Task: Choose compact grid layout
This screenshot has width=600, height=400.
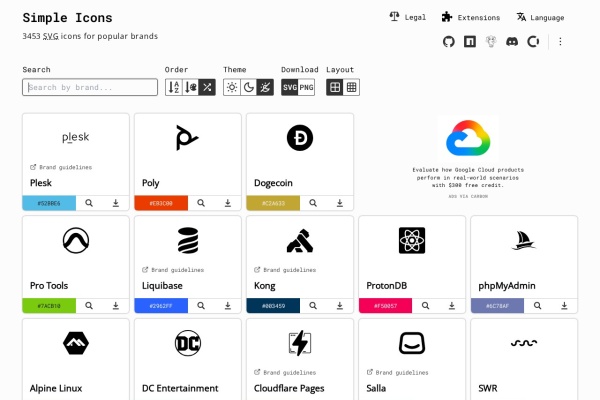Action: (x=351, y=87)
